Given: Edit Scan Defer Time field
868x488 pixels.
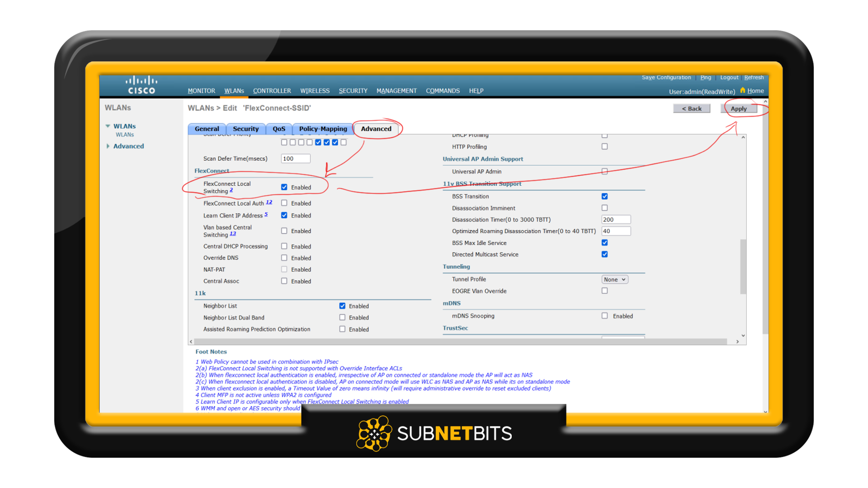Looking at the screenshot, I should point(296,159).
